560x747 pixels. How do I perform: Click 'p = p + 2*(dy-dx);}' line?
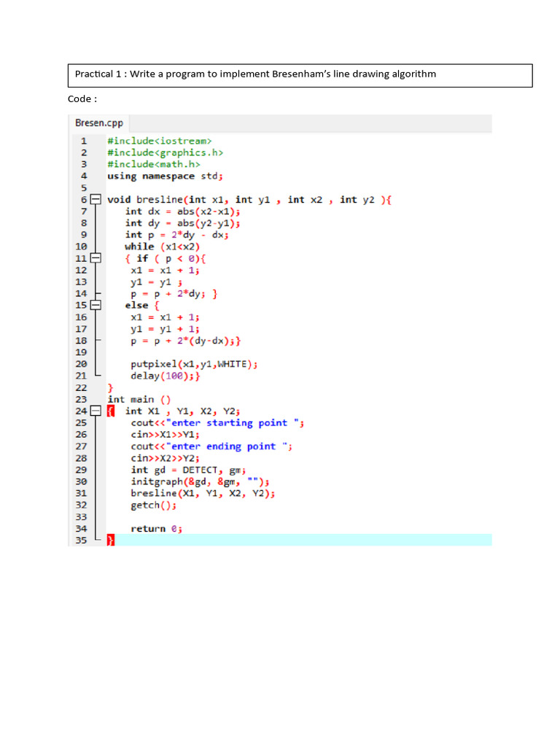(186, 341)
